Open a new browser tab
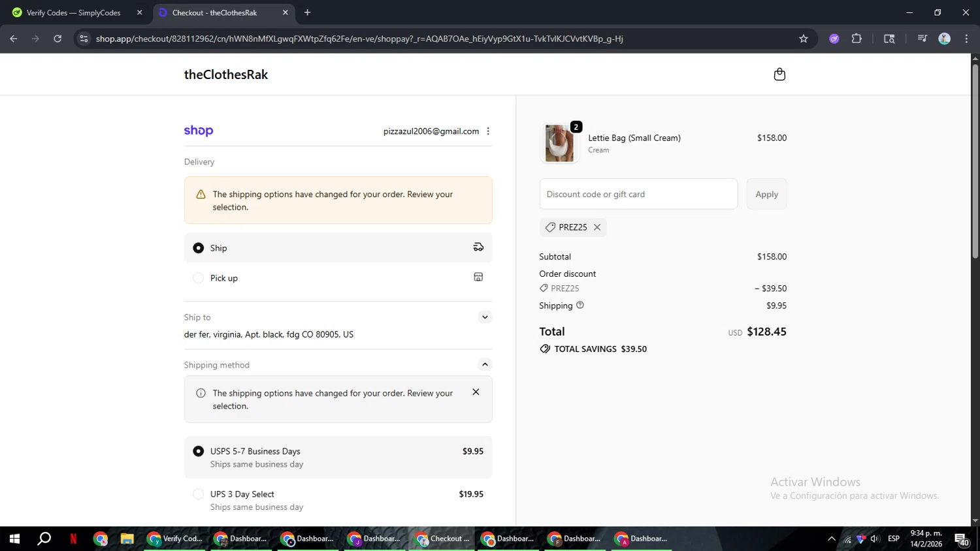Viewport: 980px width, 551px height. [x=307, y=12]
